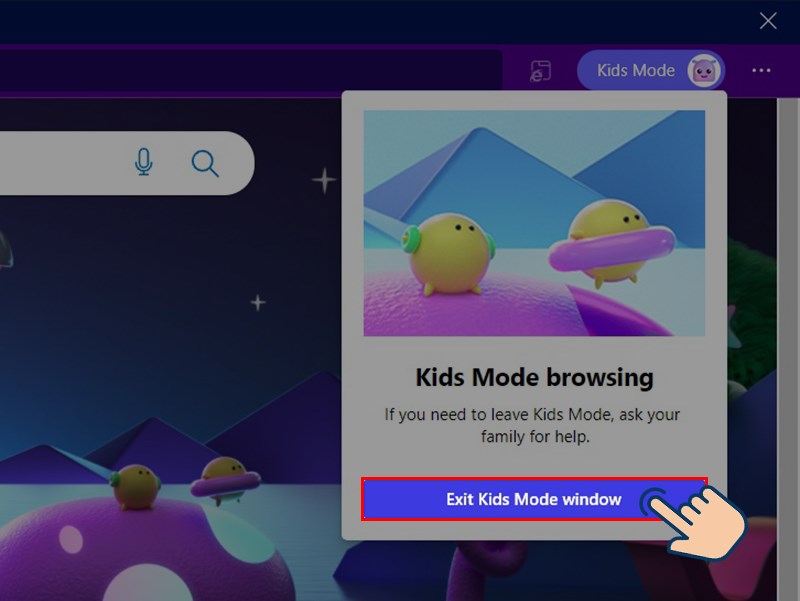Activate voice search microphone icon

[143, 162]
